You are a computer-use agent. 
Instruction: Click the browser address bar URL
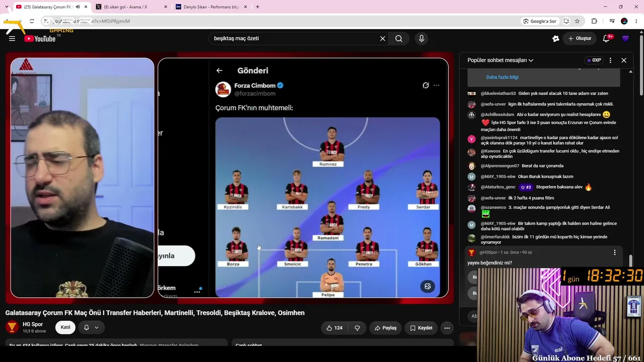[x=91, y=21]
